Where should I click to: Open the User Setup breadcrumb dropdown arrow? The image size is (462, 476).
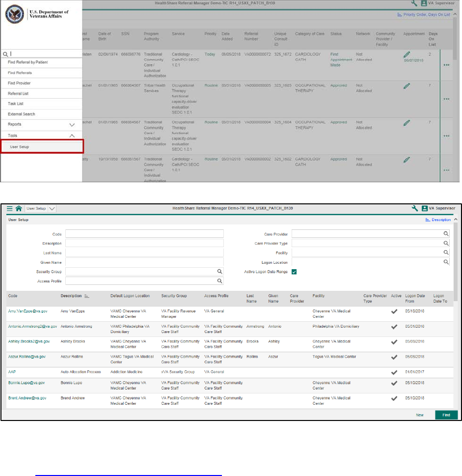coord(52,209)
